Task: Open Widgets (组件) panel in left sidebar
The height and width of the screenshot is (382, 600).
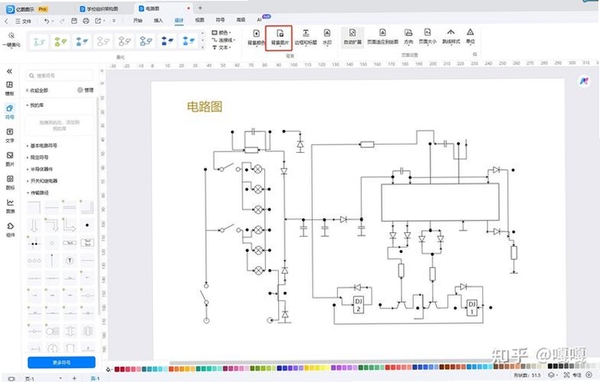Action: [10, 230]
